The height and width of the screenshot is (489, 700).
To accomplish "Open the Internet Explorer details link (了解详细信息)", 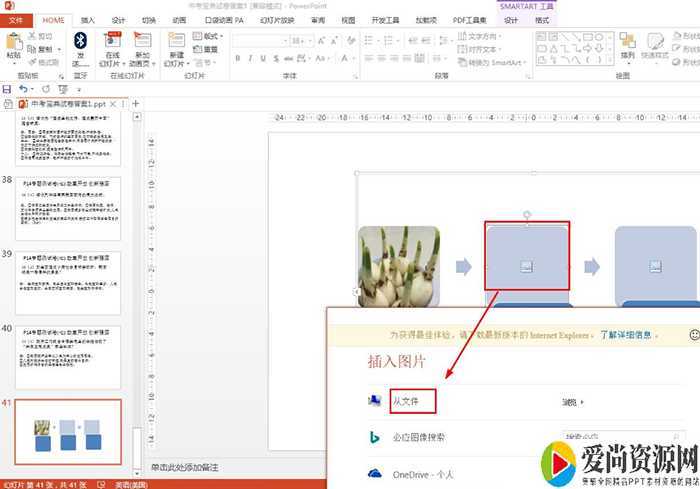I will click(x=629, y=334).
